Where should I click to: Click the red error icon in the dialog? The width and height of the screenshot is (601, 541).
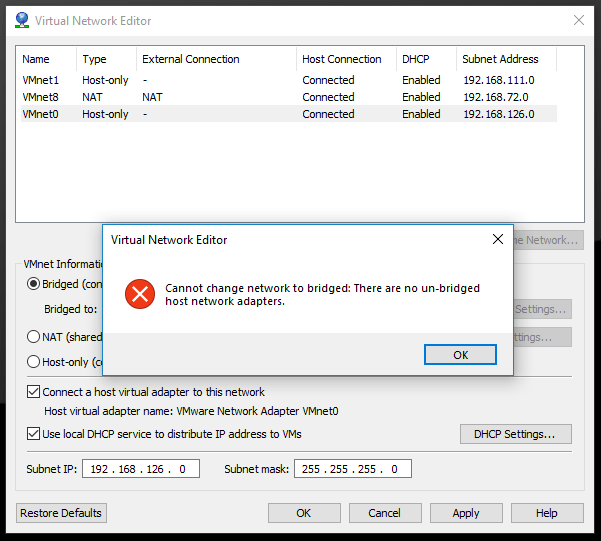(x=140, y=294)
